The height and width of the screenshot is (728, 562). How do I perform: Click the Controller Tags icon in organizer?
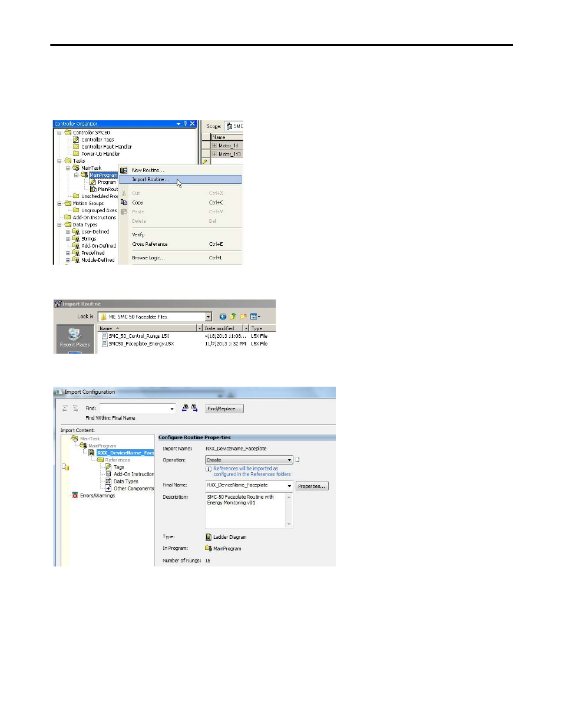coord(76,140)
